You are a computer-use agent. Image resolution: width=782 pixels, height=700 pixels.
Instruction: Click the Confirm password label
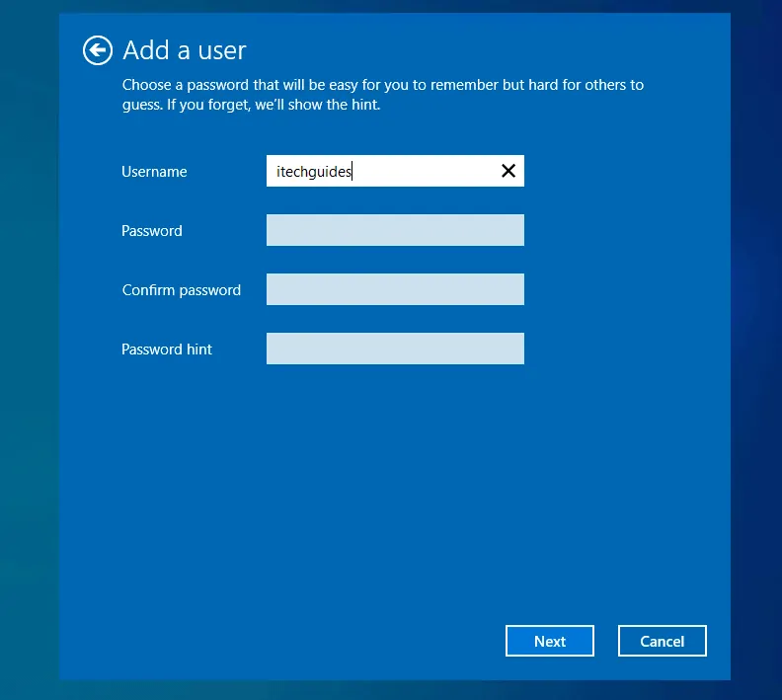(181, 290)
